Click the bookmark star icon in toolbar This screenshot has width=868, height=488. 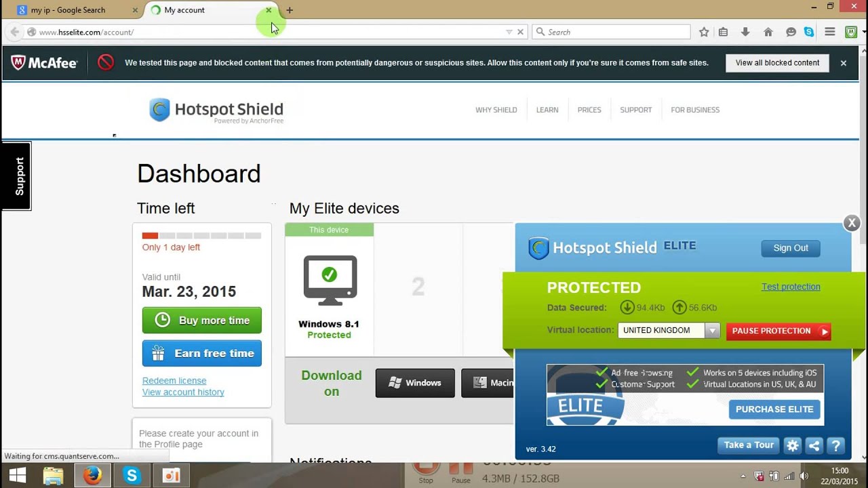click(x=704, y=32)
